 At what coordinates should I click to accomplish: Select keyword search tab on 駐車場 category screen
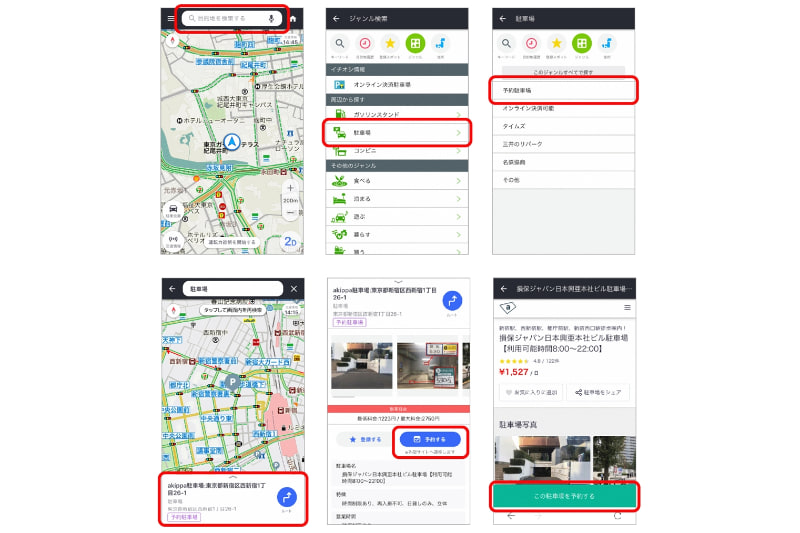pyautogui.click(x=506, y=44)
